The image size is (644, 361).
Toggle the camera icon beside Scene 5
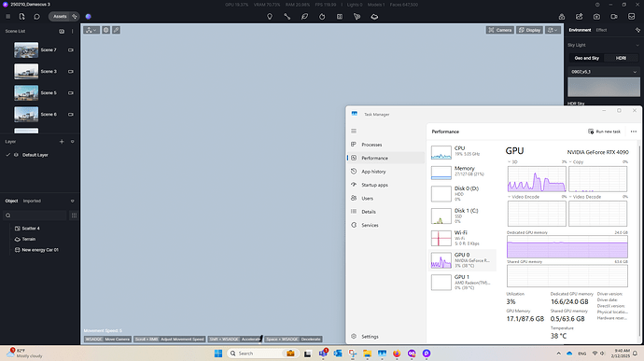pos(71,93)
